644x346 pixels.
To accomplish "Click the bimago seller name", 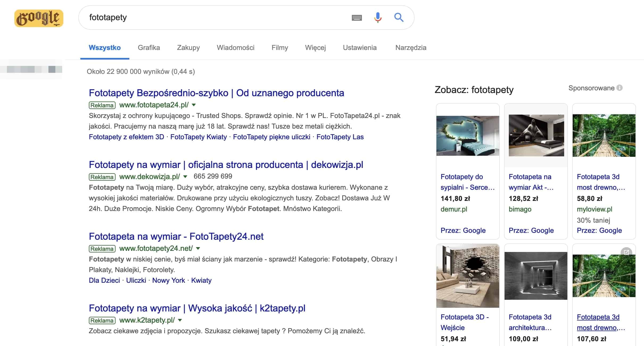I will (x=520, y=209).
